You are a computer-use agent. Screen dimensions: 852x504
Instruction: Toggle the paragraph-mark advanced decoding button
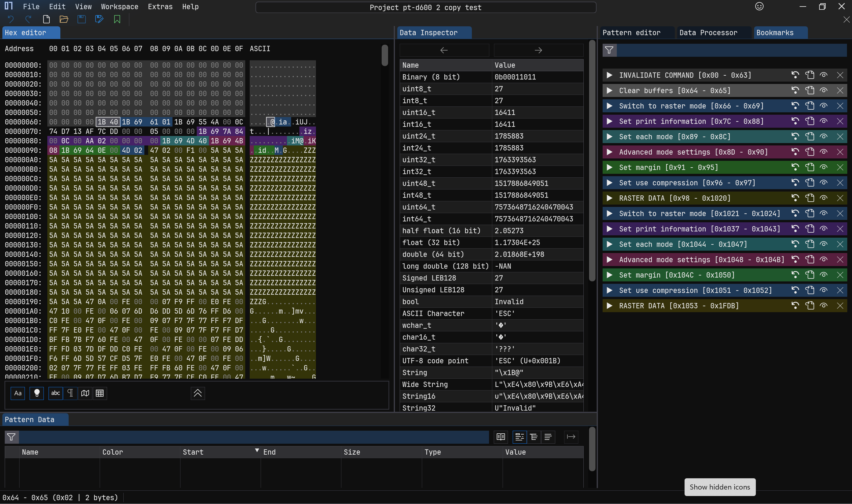(70, 393)
